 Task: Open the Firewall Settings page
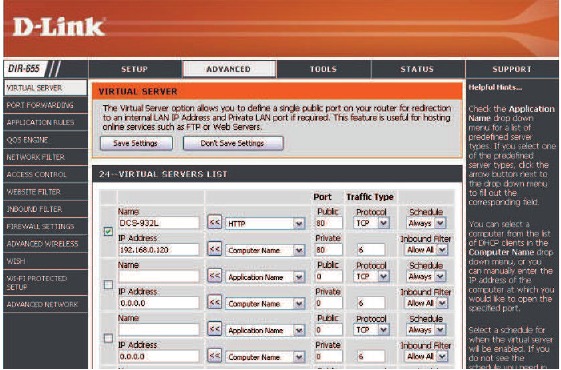tap(45, 227)
